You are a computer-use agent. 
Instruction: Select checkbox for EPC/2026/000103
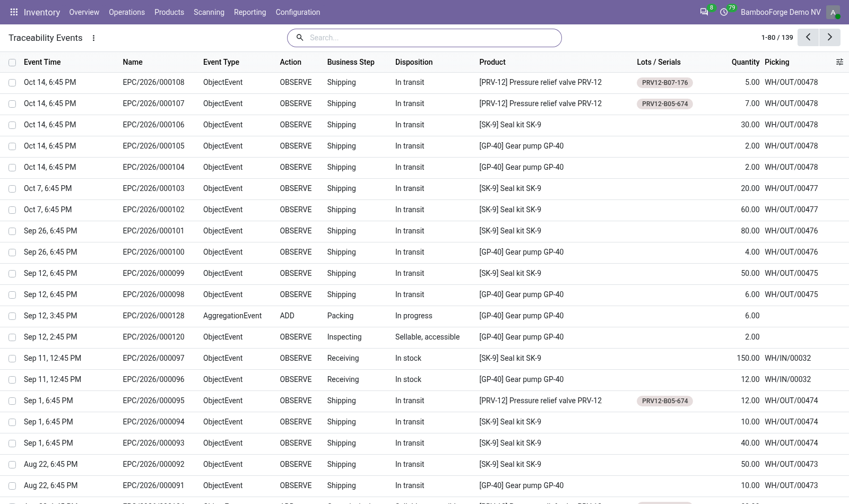(x=12, y=189)
